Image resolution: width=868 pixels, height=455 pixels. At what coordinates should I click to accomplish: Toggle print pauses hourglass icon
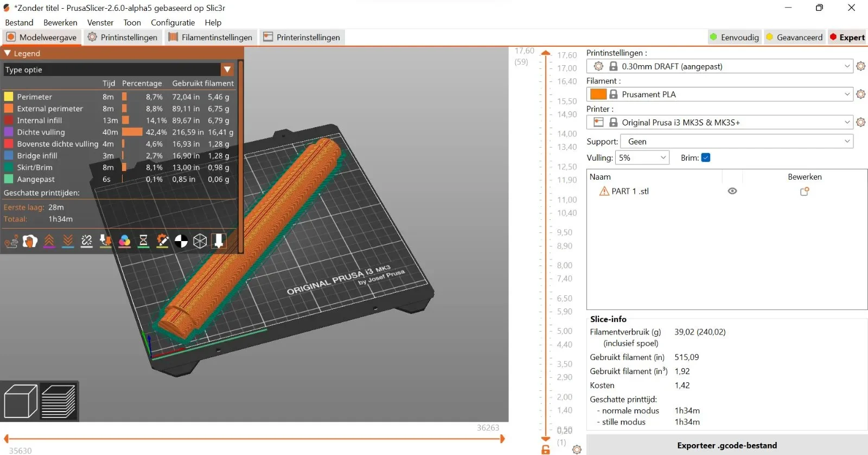(x=143, y=241)
